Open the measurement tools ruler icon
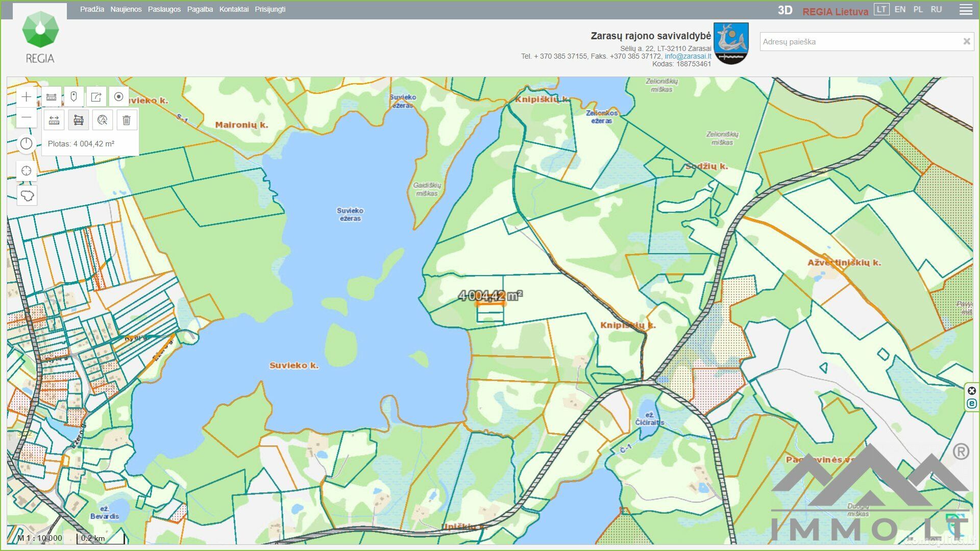Image resolution: width=980 pixels, height=551 pixels. pyautogui.click(x=52, y=97)
